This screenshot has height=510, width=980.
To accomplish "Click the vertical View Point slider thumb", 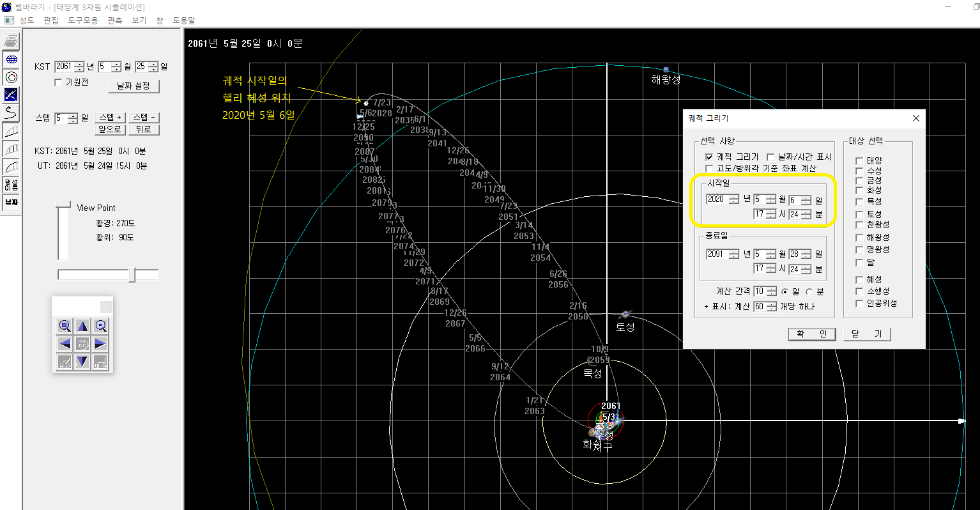I will pos(63,204).
